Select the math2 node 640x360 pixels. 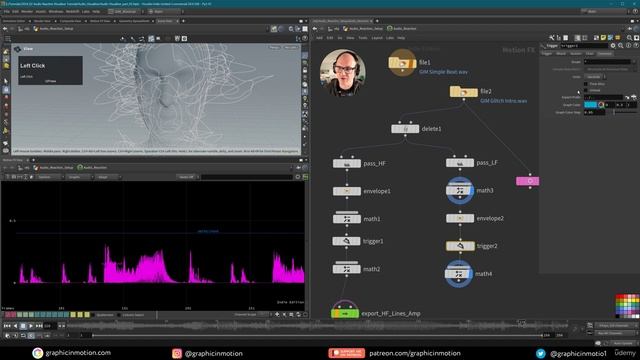click(x=347, y=269)
